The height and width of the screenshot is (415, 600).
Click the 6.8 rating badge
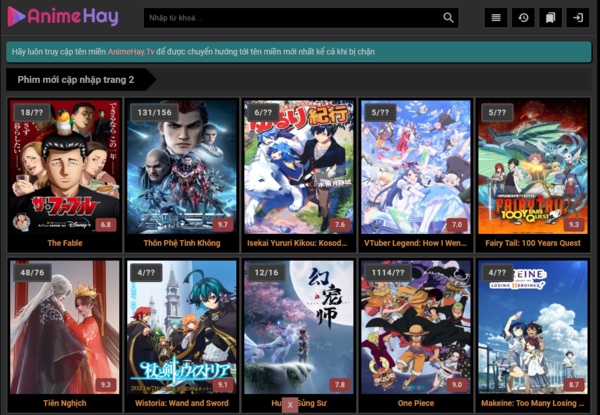pos(106,225)
